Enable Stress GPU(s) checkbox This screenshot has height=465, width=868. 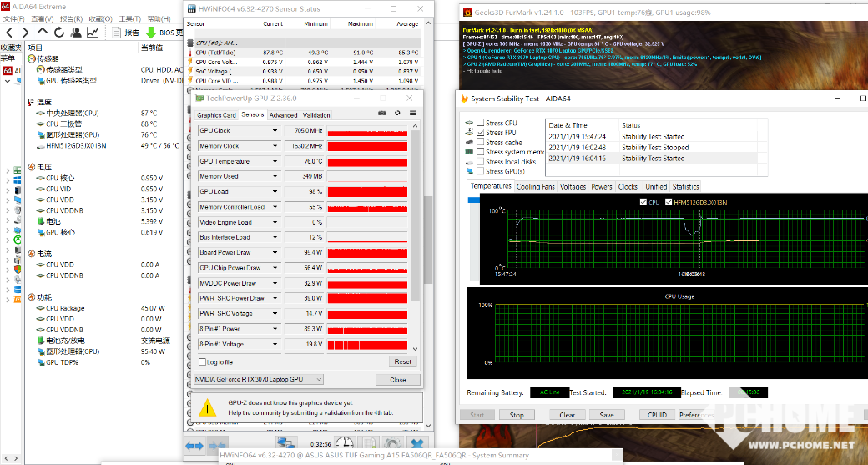[x=481, y=171]
